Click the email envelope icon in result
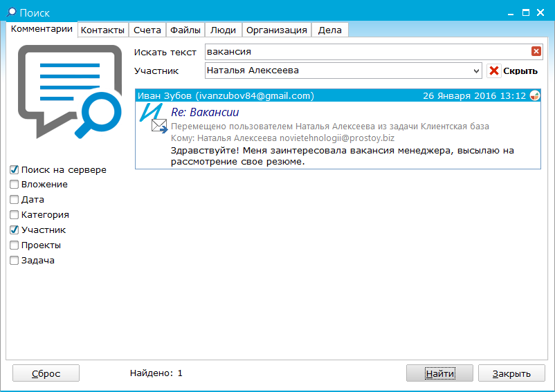The width and height of the screenshot is (555, 392). point(159,126)
